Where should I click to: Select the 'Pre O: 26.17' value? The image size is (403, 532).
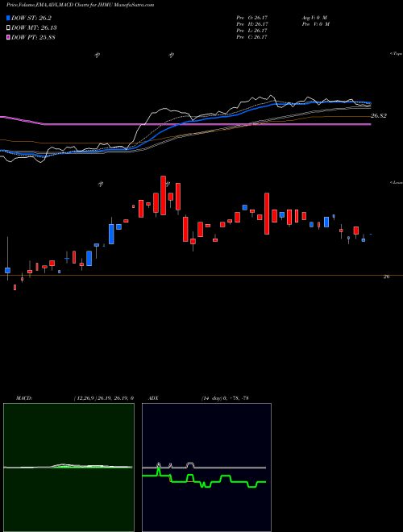pyautogui.click(x=252, y=18)
